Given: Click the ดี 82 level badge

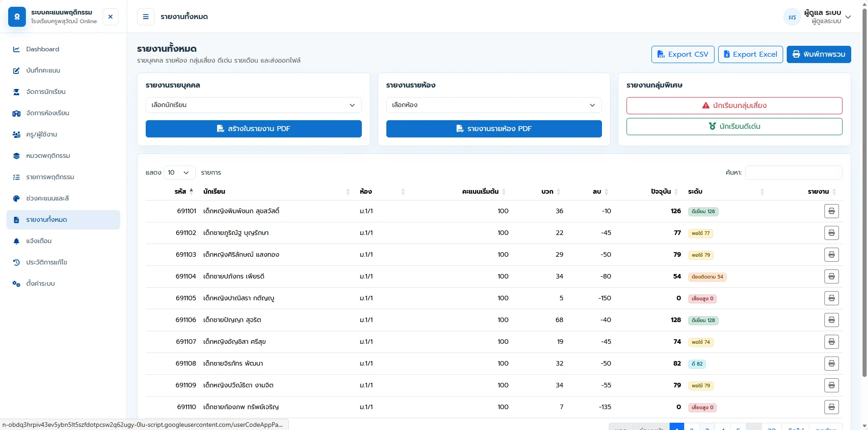Looking at the screenshot, I should point(697,364).
